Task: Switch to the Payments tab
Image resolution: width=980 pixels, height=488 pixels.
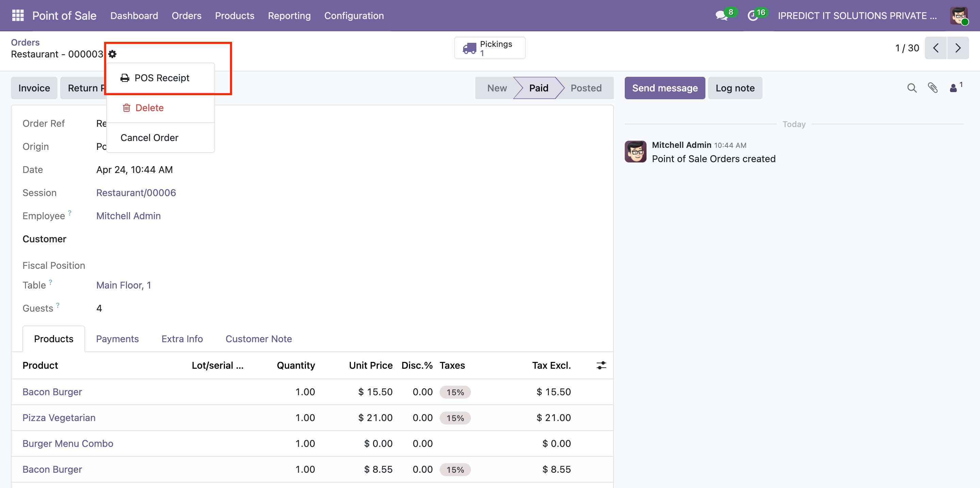Action: [x=117, y=338]
